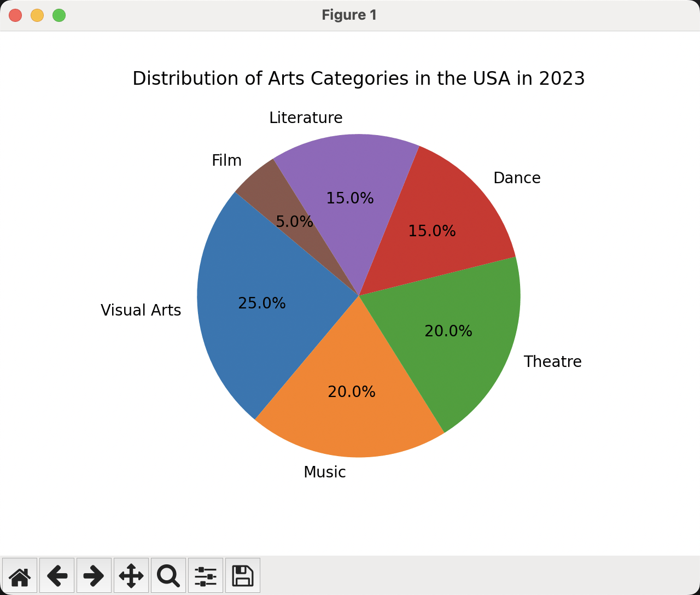Click the "Figure 1" window title
Image resolution: width=700 pixels, height=595 pixels.
click(349, 15)
